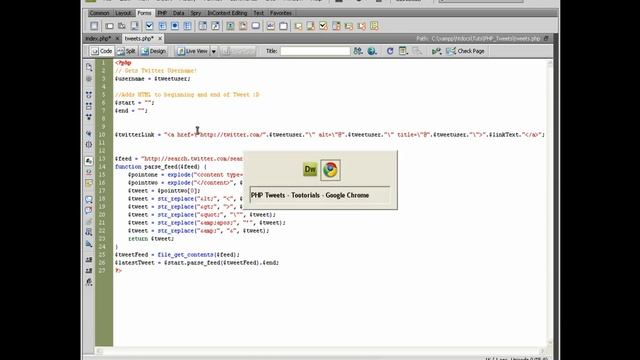Open Check Page browser compatibility menu

(x=465, y=51)
